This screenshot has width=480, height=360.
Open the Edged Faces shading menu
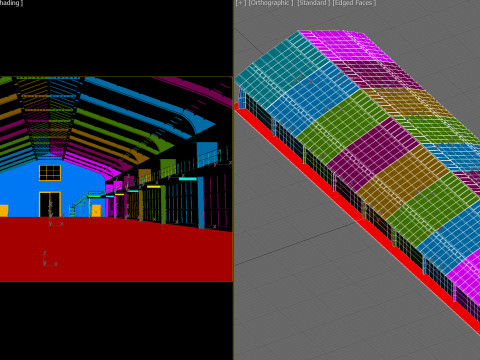(x=353, y=3)
